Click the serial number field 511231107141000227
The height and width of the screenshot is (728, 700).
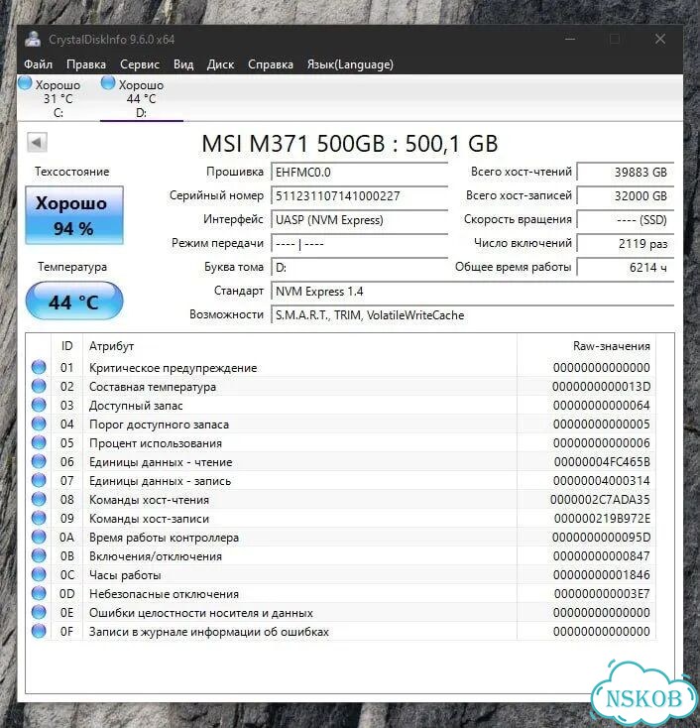359,196
